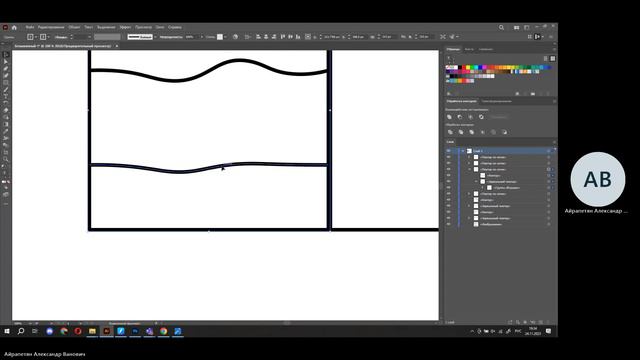Toggle visibility of the bottom Изображение row
This screenshot has height=360, width=640.
pos(448,224)
